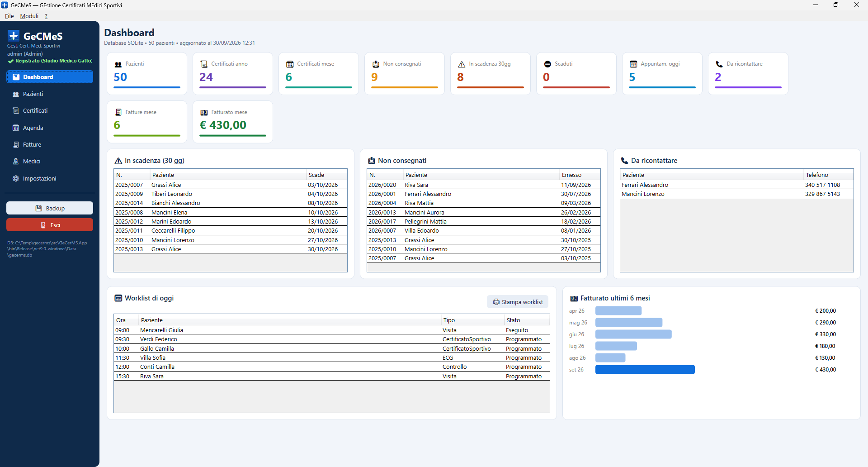Select Non consegnati row Pellegrini Mattia
This screenshot has width=868, height=467.
pos(484,222)
